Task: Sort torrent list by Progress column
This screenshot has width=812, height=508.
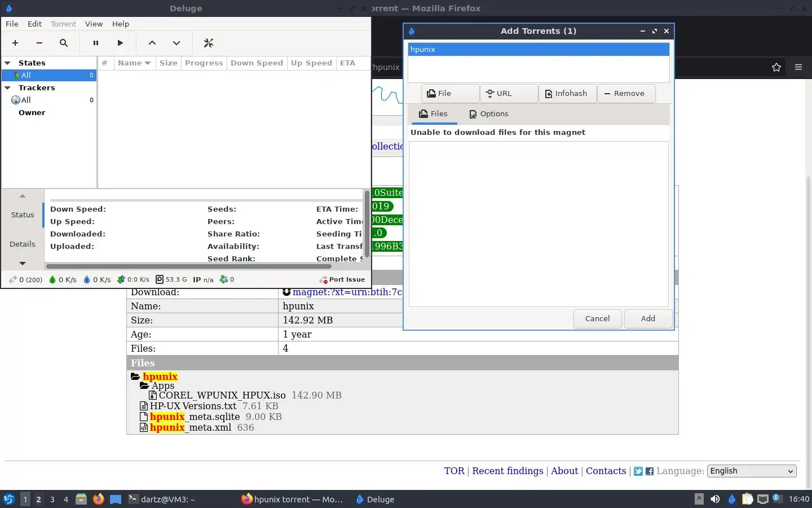Action: pyautogui.click(x=204, y=63)
